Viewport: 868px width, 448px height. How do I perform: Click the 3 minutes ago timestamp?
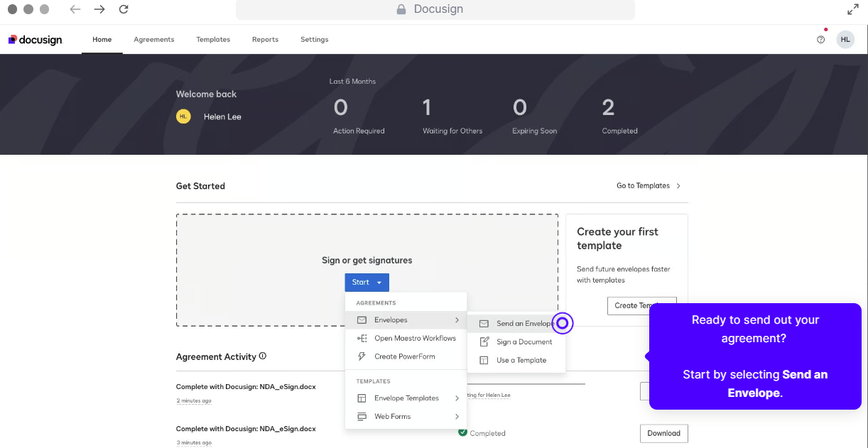194,443
